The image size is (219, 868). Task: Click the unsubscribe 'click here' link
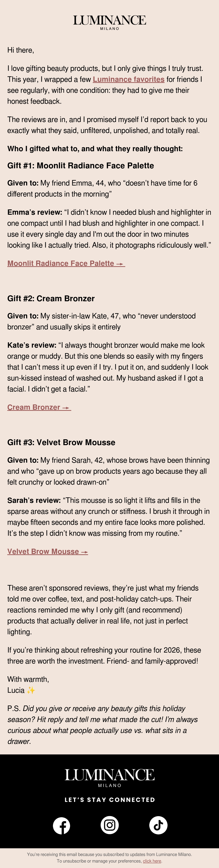click(x=152, y=861)
